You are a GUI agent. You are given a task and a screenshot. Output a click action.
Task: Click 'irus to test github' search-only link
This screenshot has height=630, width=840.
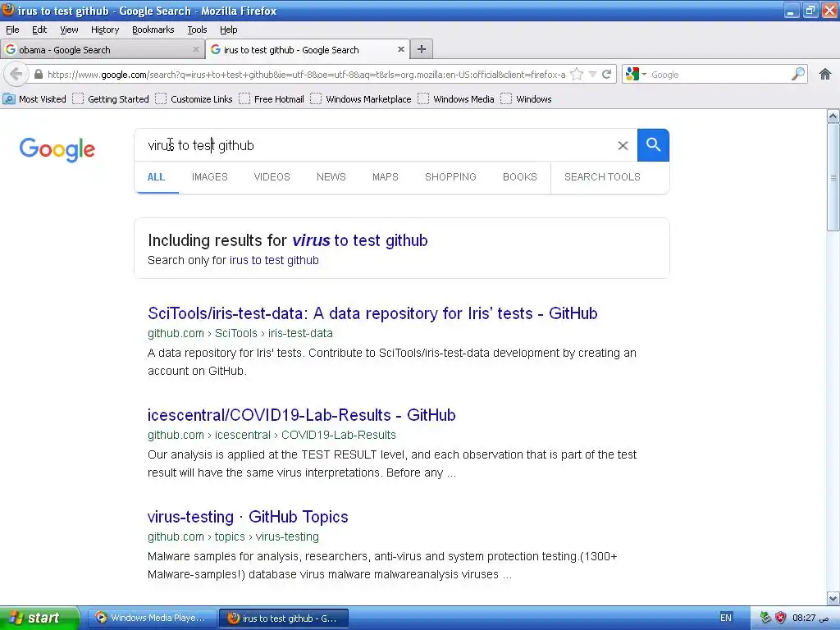pyautogui.click(x=274, y=260)
